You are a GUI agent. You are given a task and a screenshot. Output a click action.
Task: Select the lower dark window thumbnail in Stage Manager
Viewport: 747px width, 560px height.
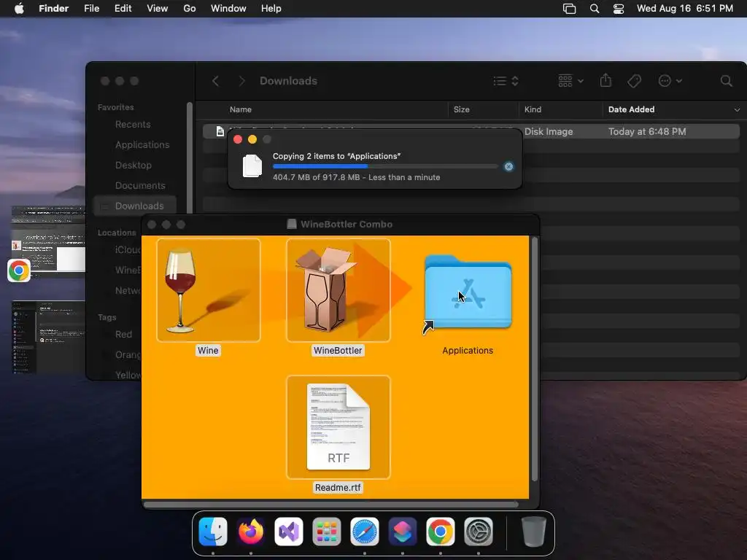(x=47, y=337)
